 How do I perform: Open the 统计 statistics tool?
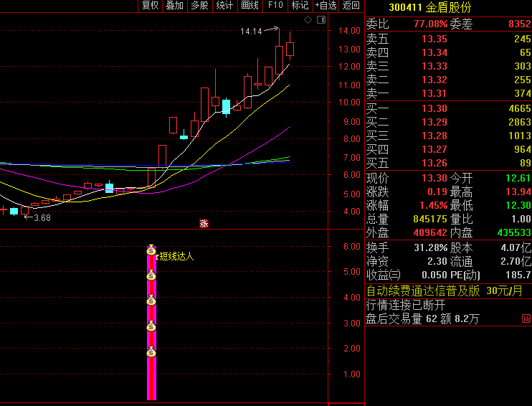224,6
